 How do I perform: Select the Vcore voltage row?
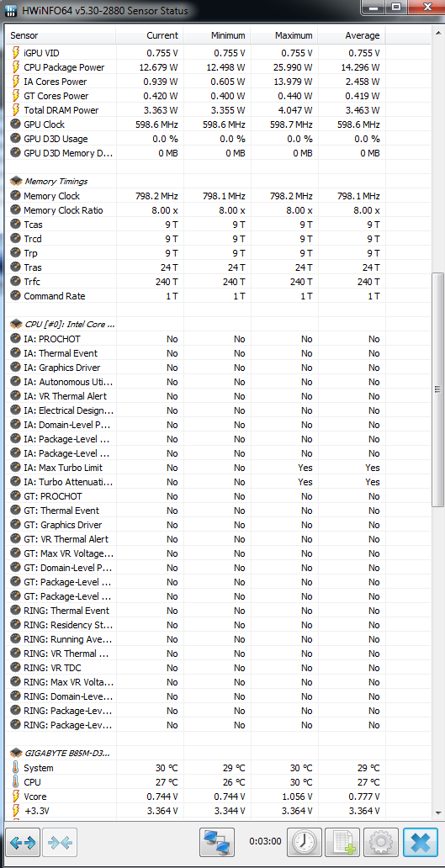[x=195, y=797]
